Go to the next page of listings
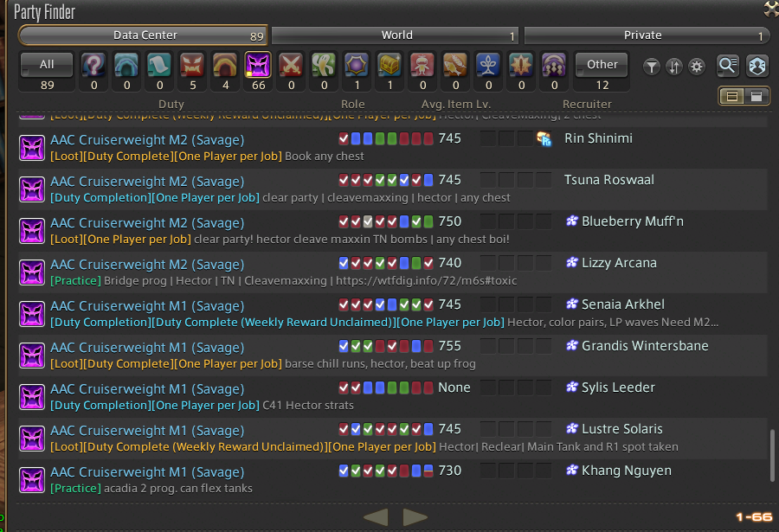The height and width of the screenshot is (532, 779). 415,517
